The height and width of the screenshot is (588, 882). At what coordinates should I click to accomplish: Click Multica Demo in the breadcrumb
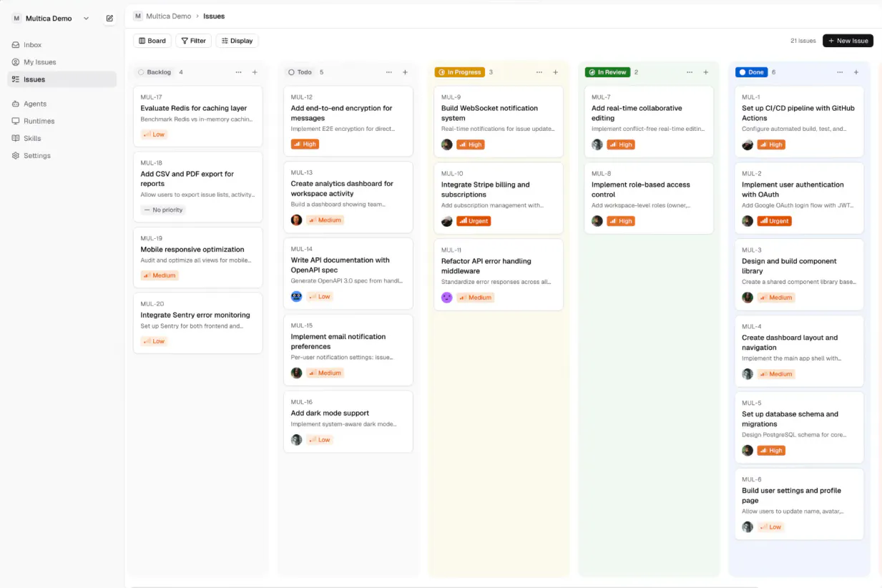click(x=169, y=16)
